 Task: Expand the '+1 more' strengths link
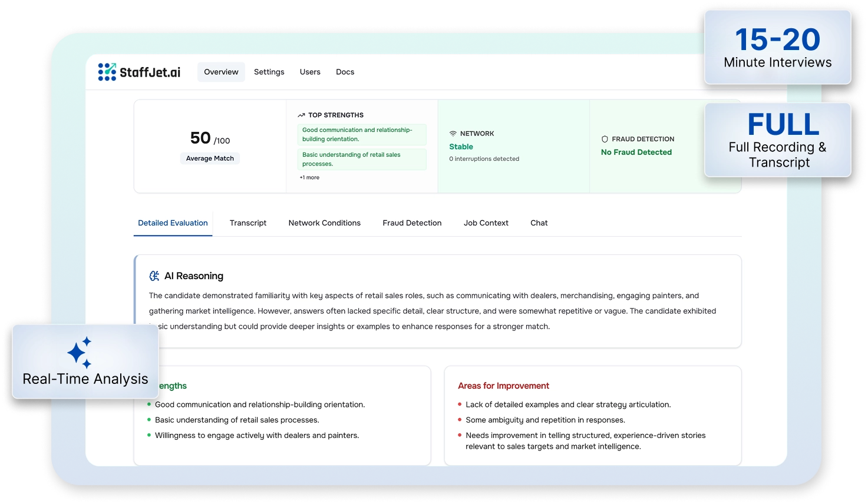pos(309,177)
